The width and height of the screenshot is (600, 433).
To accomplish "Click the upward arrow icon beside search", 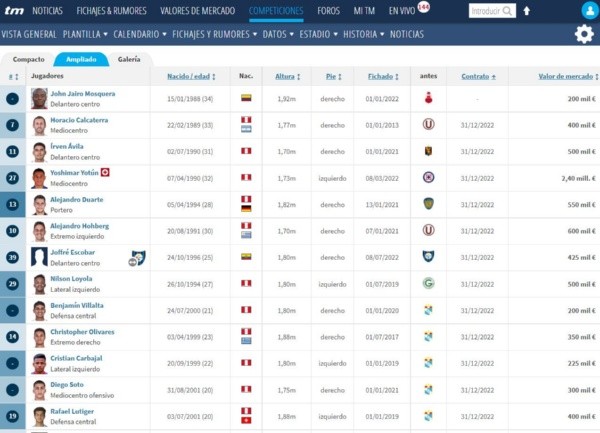I will tap(527, 11).
